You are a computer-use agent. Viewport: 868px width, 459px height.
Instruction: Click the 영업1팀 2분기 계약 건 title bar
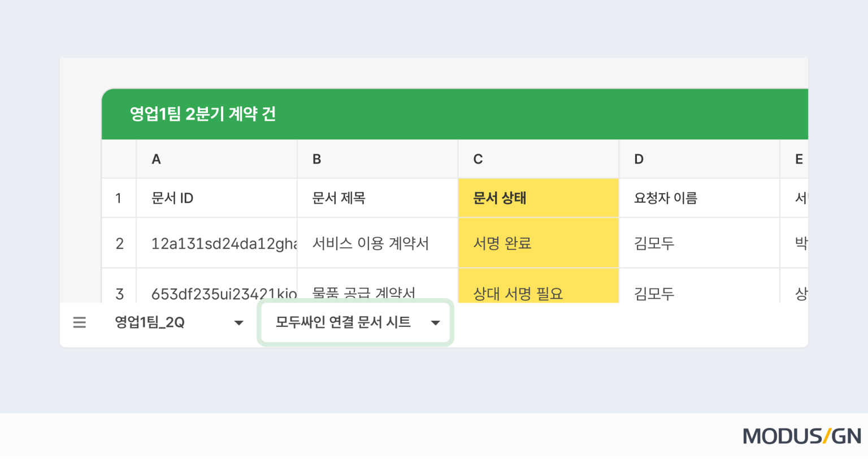(202, 113)
